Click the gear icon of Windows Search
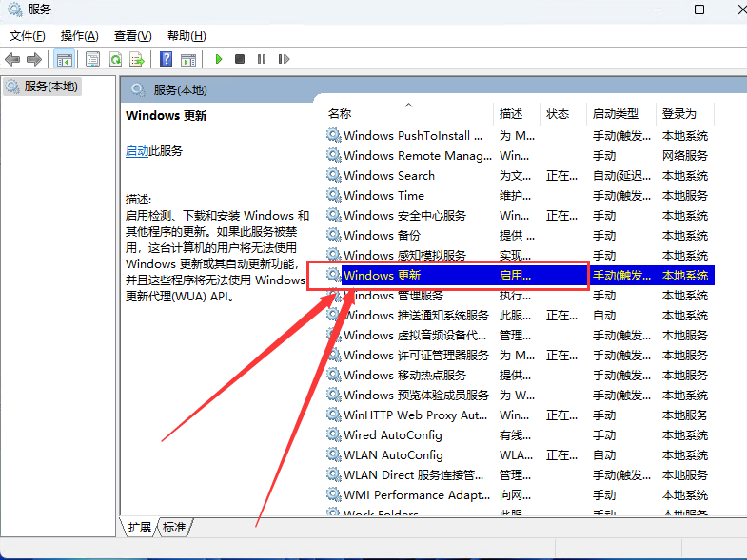This screenshot has width=747, height=560. [x=333, y=175]
